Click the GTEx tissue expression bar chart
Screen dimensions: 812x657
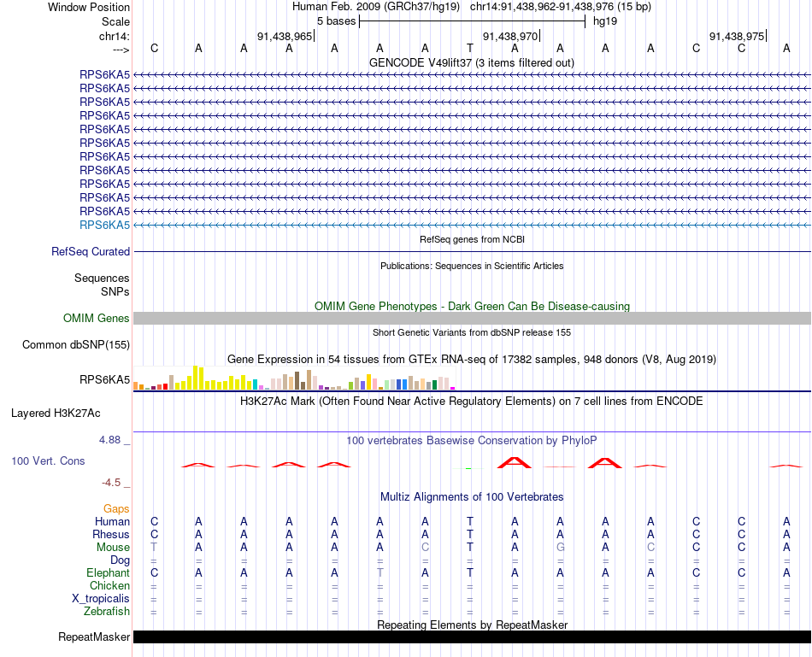point(294,378)
